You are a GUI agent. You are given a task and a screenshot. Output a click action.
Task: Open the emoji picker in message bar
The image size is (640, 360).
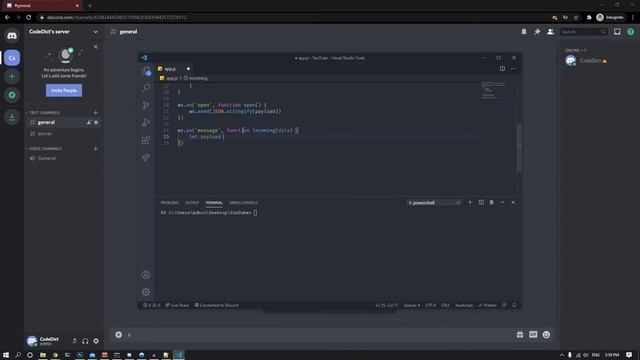[546, 335]
